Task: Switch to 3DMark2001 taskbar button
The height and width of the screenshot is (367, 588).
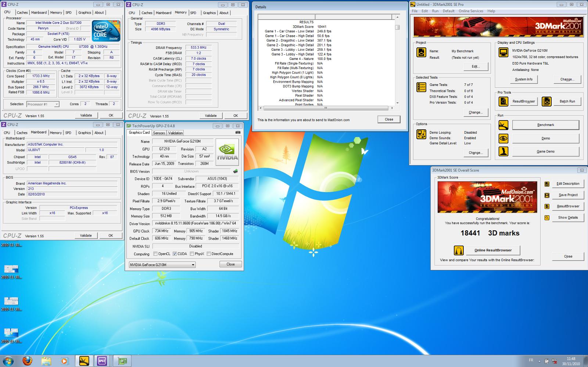Action: [84, 361]
